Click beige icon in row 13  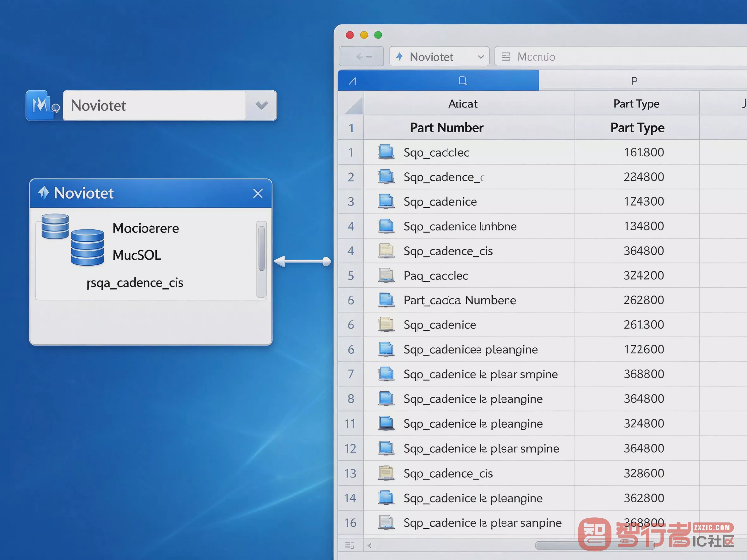tap(386, 473)
